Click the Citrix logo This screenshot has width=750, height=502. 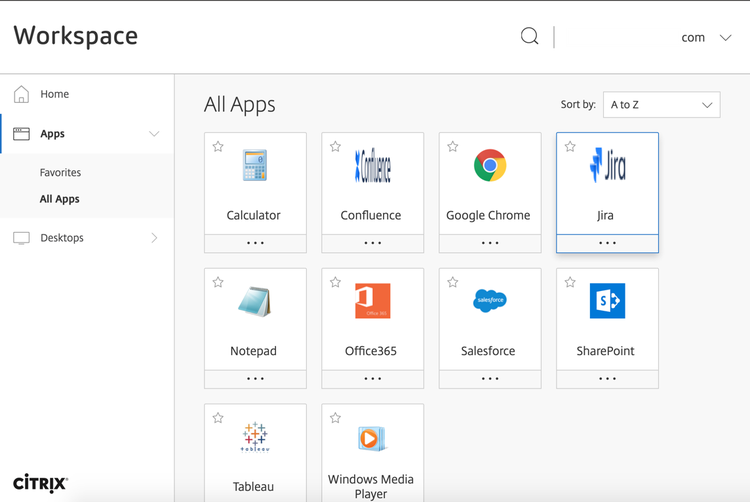point(40,483)
